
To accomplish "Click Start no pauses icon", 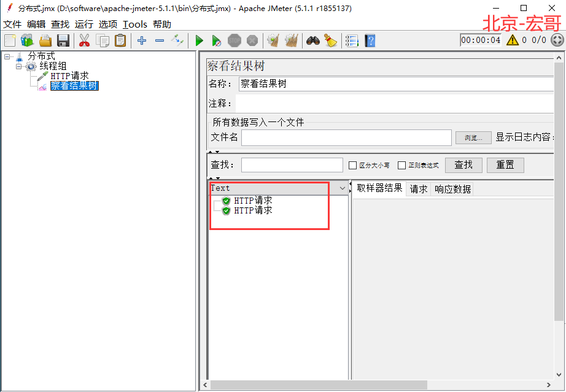I will coord(217,40).
